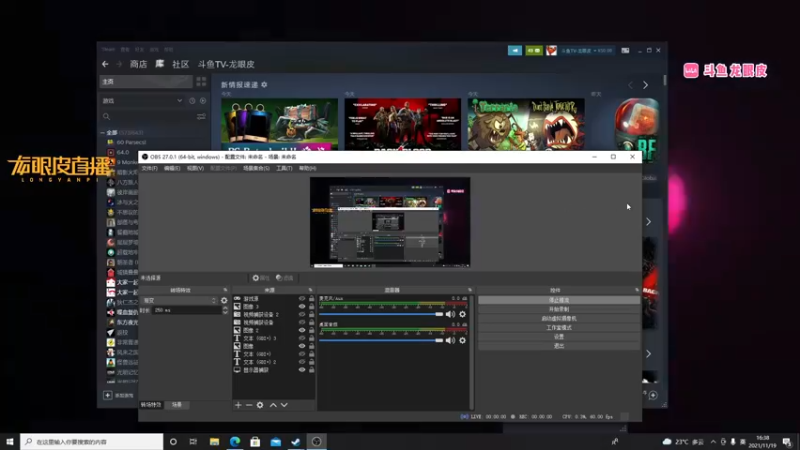Click the 停止推流 button in OBS controls
This screenshot has width=800, height=450.
click(x=559, y=300)
